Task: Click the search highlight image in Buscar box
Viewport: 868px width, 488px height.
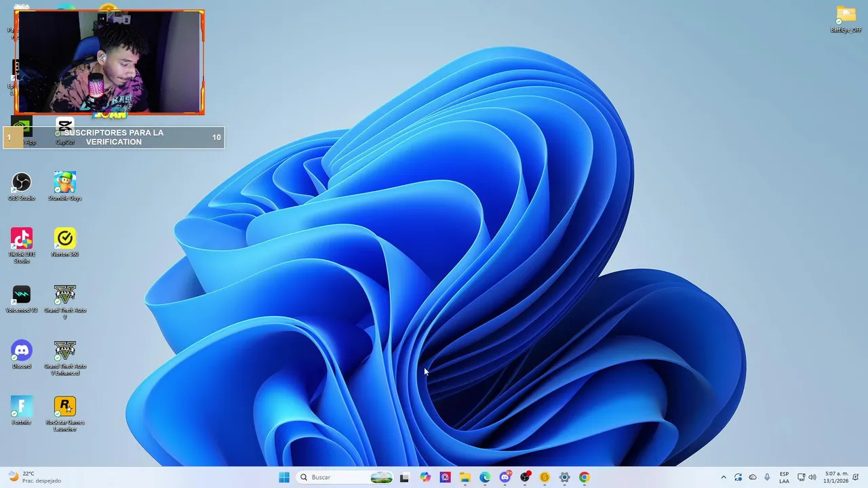Action: point(381,477)
